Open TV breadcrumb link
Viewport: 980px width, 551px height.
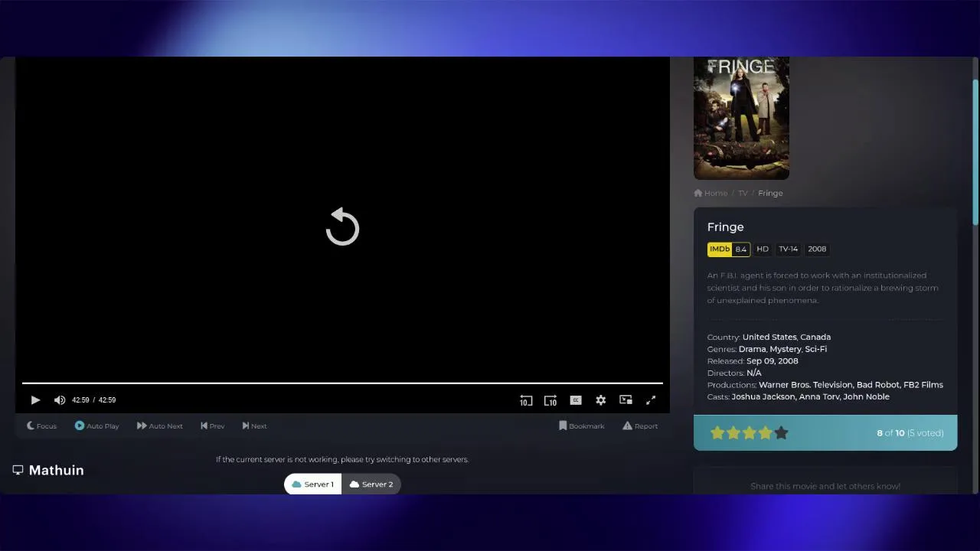pos(743,194)
